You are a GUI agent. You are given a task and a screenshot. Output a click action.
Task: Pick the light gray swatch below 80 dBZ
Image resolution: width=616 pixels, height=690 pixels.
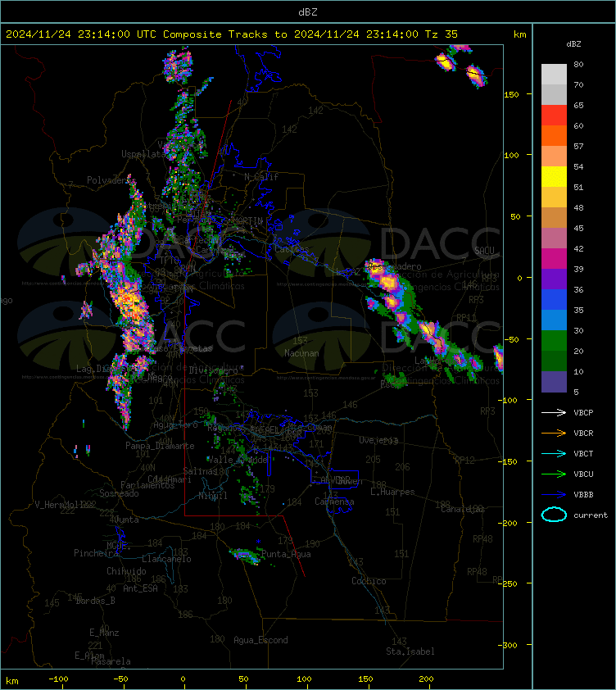(554, 75)
